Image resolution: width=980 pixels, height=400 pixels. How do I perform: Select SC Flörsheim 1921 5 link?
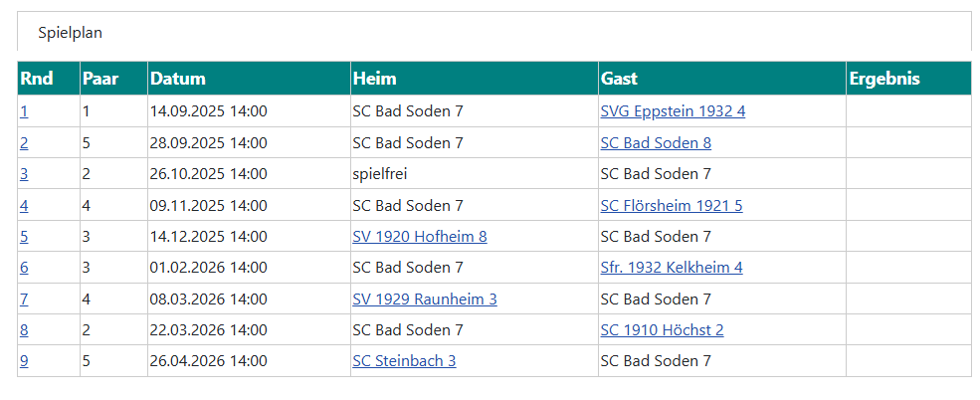672,206
